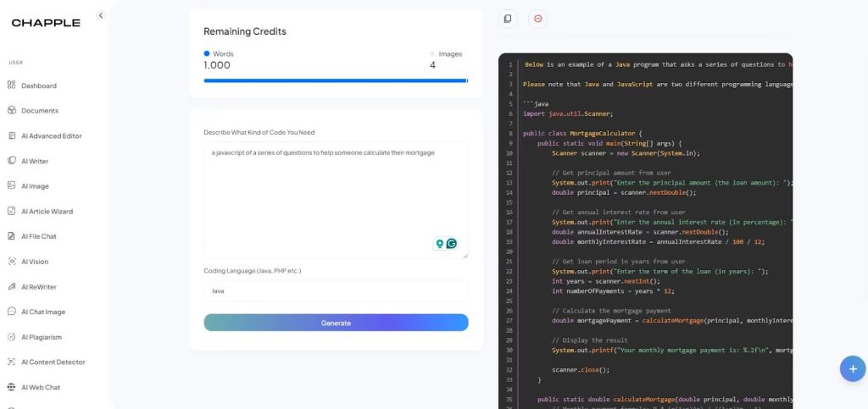This screenshot has width=868, height=409.
Task: Click the AI Advanced Editor icon
Action: (x=12, y=135)
